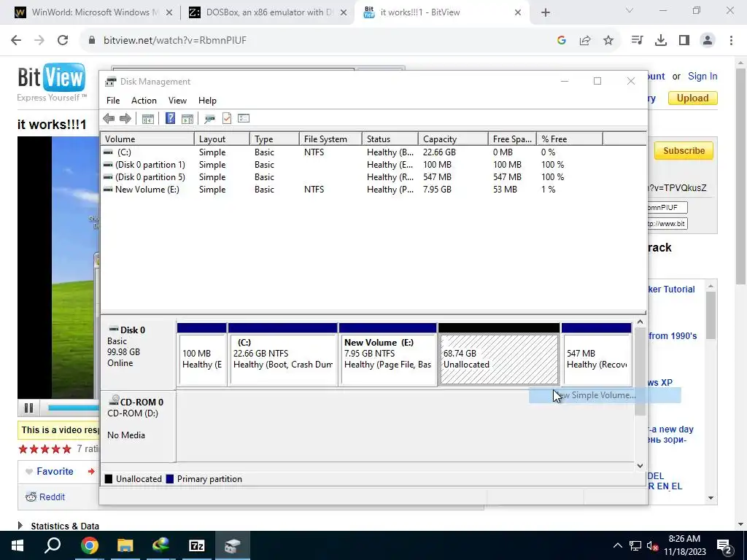Sort by the Status column header

tap(390, 139)
